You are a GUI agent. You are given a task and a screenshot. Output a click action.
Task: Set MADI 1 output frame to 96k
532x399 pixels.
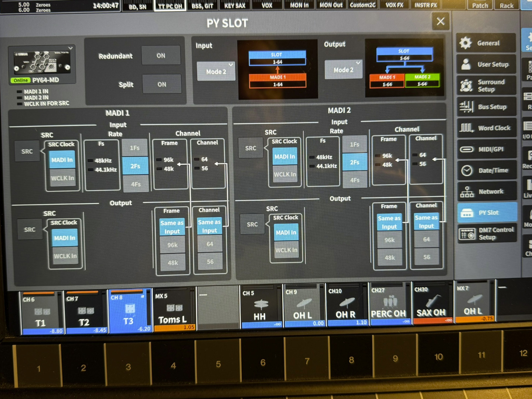click(173, 245)
